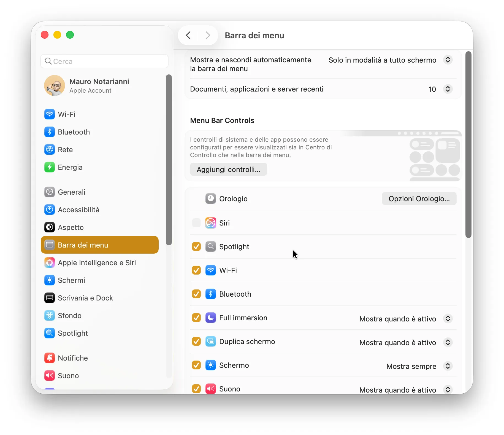The image size is (504, 435).
Task: Select the Aspetto settings icon
Action: tap(50, 227)
